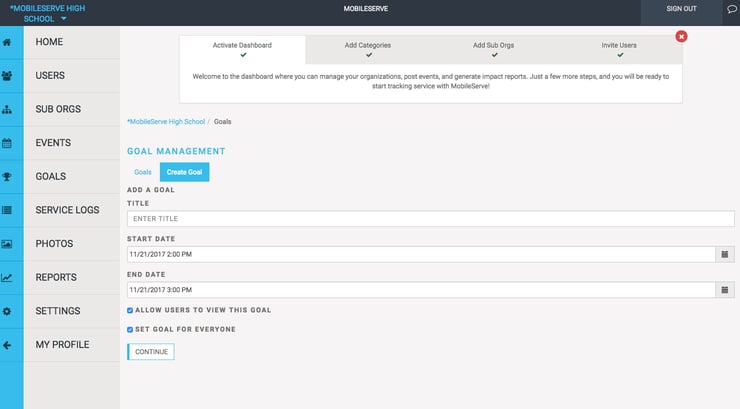Click the Service Logs list icon
Screen dimensions: 740x409
click(x=7, y=210)
